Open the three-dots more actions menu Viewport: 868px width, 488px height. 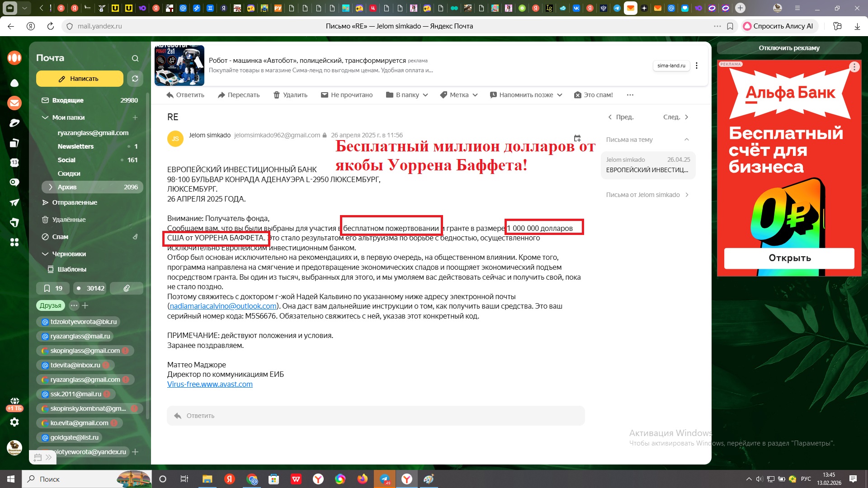(x=630, y=95)
